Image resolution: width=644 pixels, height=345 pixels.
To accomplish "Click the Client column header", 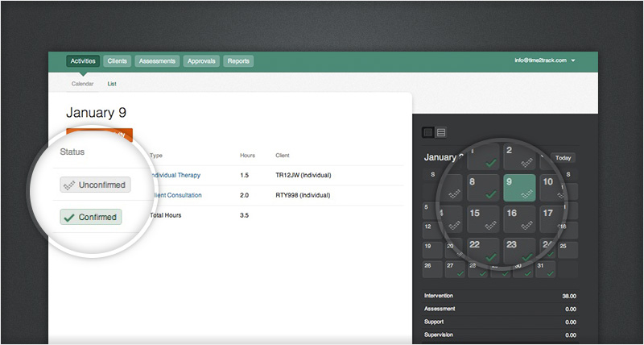I will (x=283, y=156).
